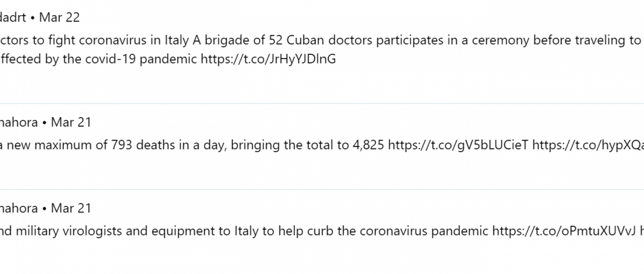The image size is (644, 274).
Task: Click Mar 21 date above 793 deaths tweet
Action: click(71, 123)
